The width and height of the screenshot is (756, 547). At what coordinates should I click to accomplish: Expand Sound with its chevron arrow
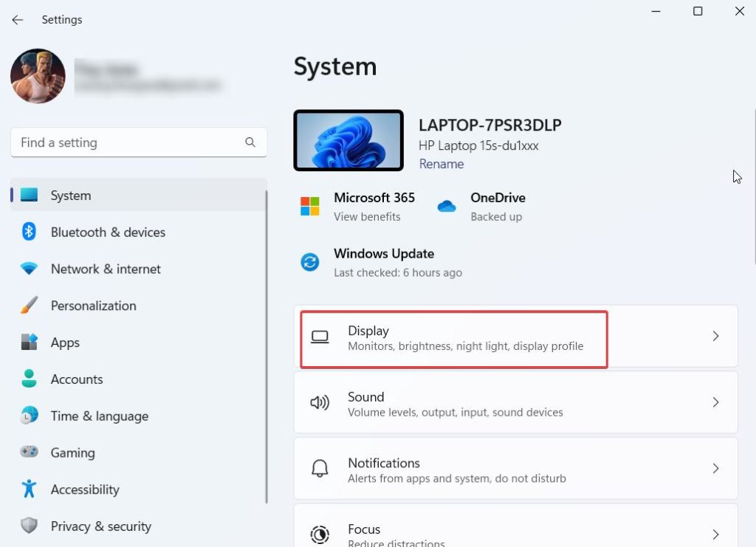[715, 402]
